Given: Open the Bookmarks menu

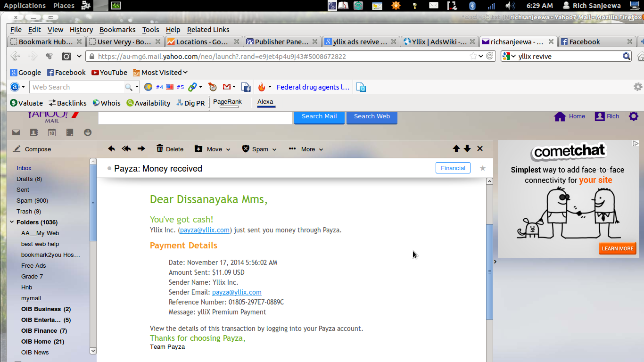Looking at the screenshot, I should pos(117,30).
